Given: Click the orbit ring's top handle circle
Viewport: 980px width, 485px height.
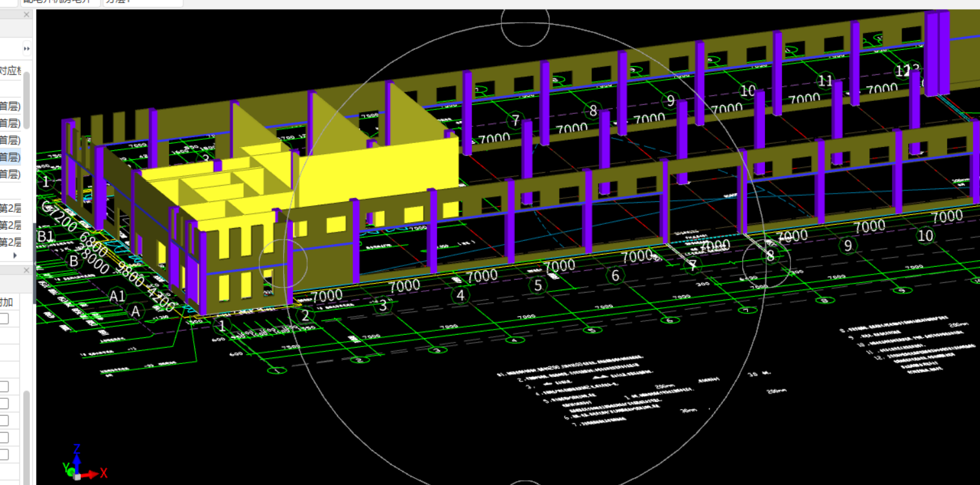Looking at the screenshot, I should coord(525,23).
